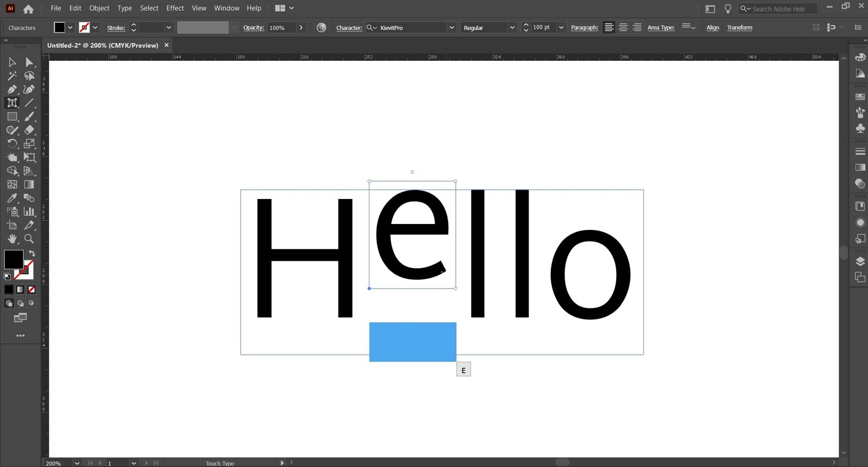This screenshot has height=467, width=868.
Task: Pick the Magic Wand tool
Action: tap(12, 76)
